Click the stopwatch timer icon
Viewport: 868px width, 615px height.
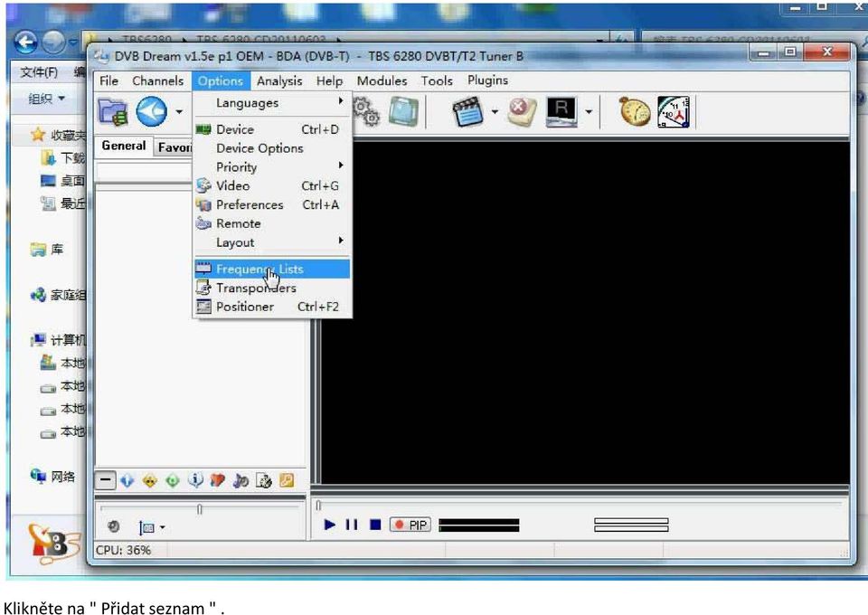click(x=635, y=112)
